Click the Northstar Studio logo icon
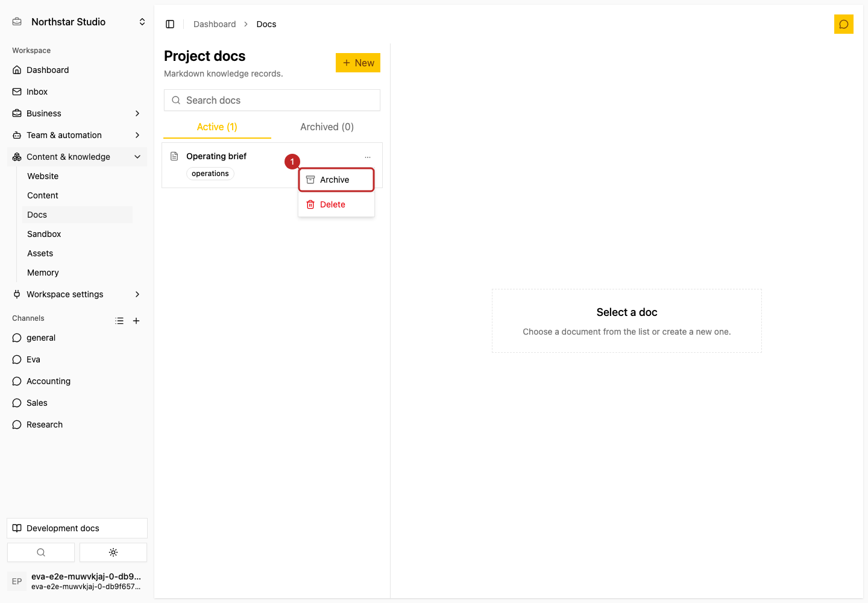868x603 pixels. pyautogui.click(x=17, y=22)
